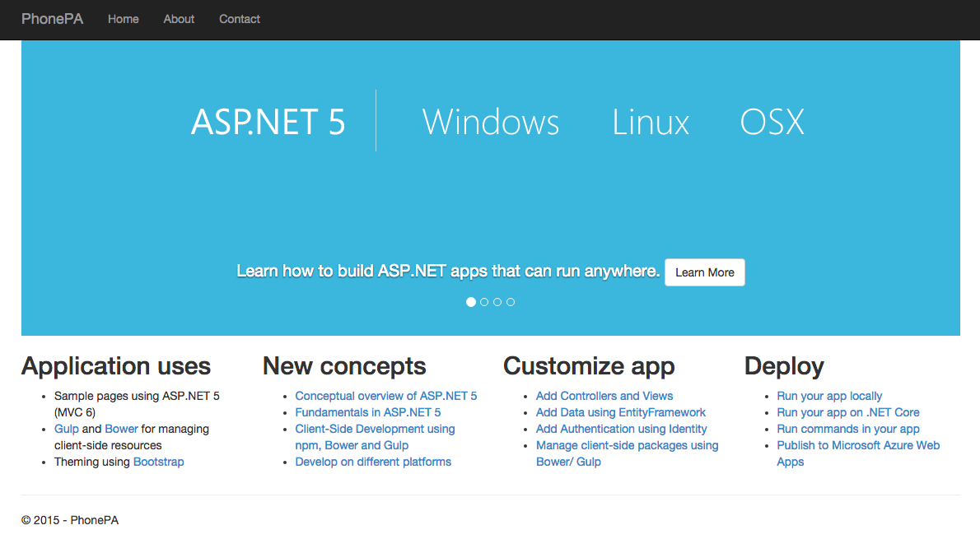
Task: Open Fundamentals in ASP.NET 5 link
Action: coord(367,412)
